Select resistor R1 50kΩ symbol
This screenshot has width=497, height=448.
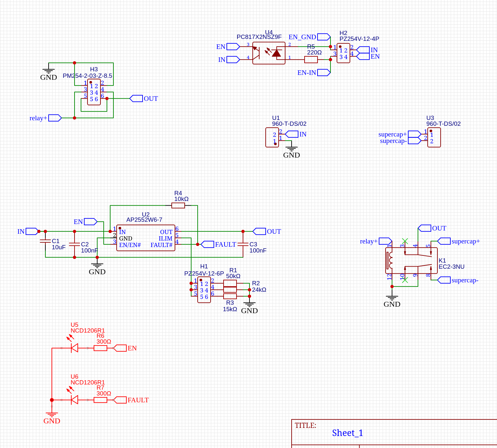click(x=230, y=283)
